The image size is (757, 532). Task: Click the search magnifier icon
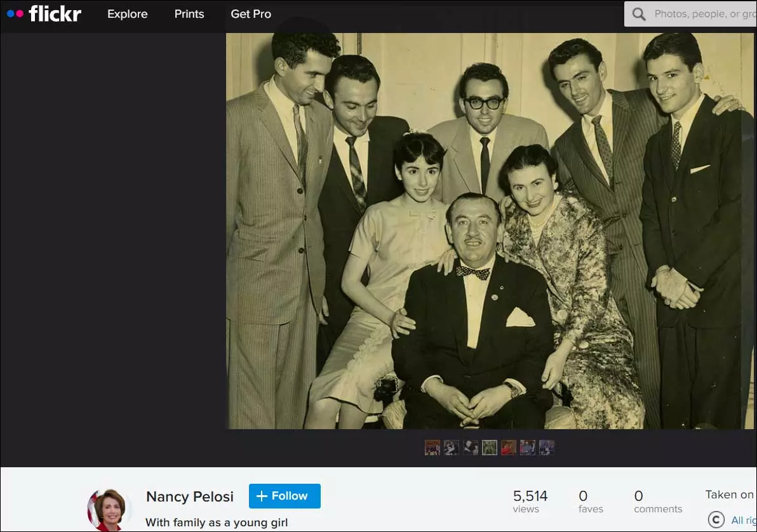(x=639, y=14)
